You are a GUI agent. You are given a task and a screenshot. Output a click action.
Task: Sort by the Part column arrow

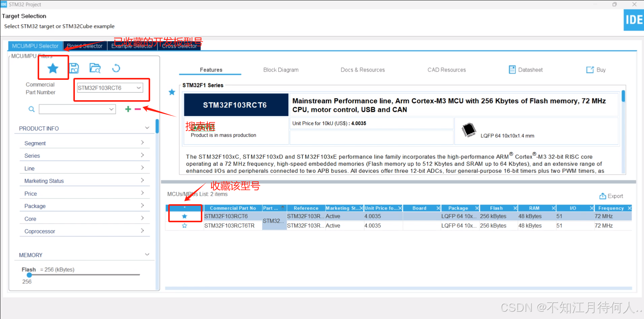[x=283, y=208]
